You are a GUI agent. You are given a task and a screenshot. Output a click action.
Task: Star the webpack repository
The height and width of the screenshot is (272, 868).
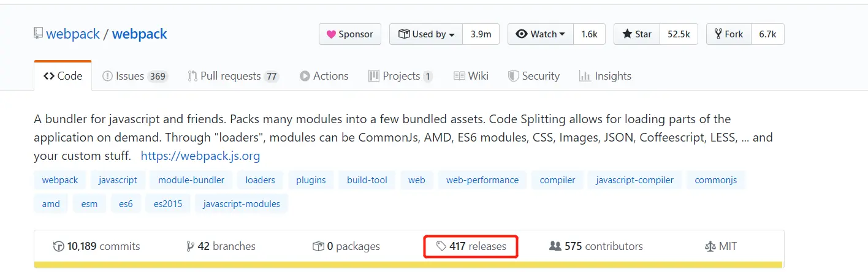pos(637,34)
